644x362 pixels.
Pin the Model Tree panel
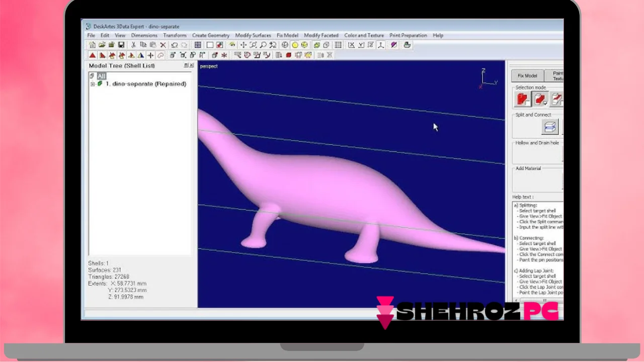coord(186,65)
